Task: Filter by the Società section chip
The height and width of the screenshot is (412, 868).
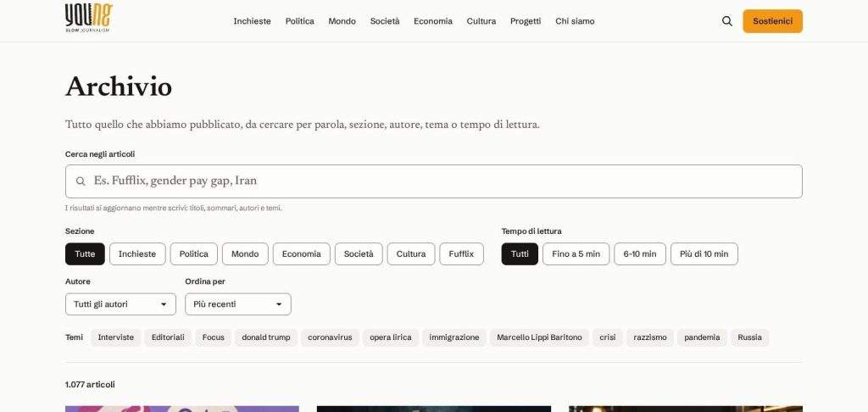Action: click(359, 253)
